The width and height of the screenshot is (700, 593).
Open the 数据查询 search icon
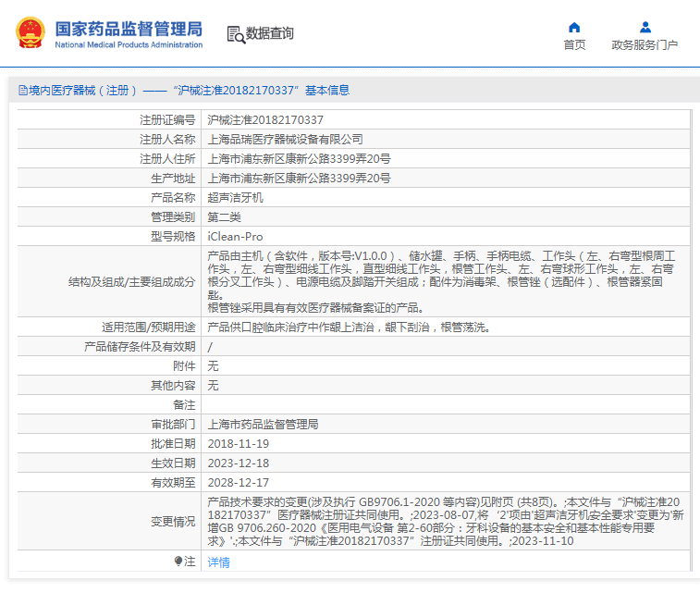pyautogui.click(x=236, y=35)
